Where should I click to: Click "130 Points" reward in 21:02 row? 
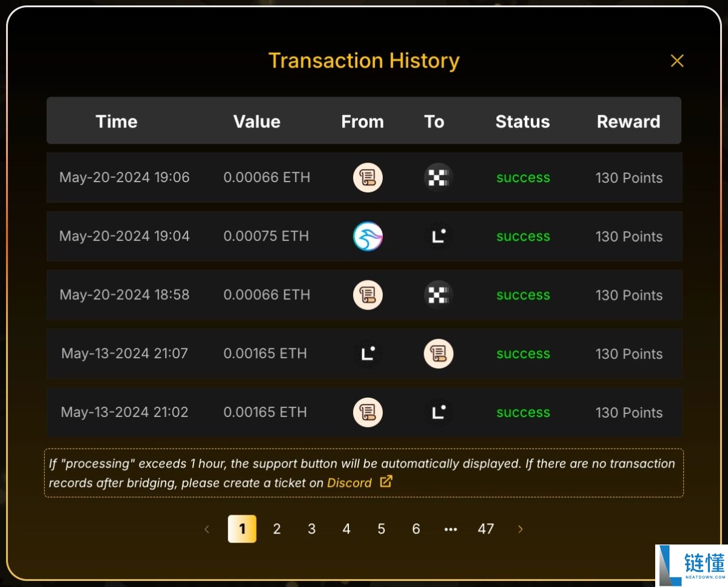629,413
